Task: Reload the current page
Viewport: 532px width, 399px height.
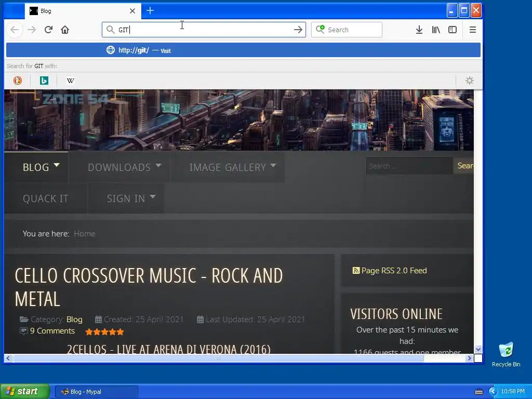Action: pyautogui.click(x=48, y=30)
